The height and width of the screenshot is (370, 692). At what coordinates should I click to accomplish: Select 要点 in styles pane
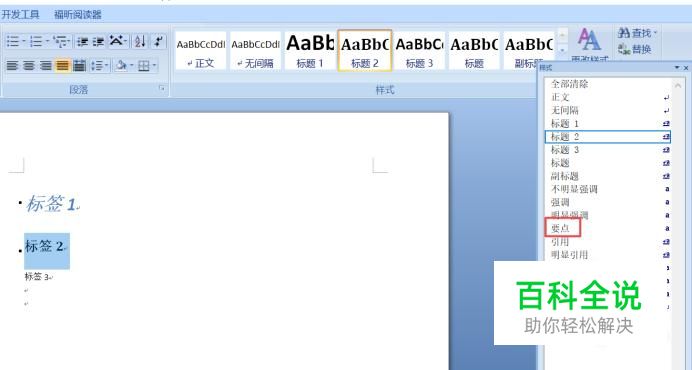(608, 229)
